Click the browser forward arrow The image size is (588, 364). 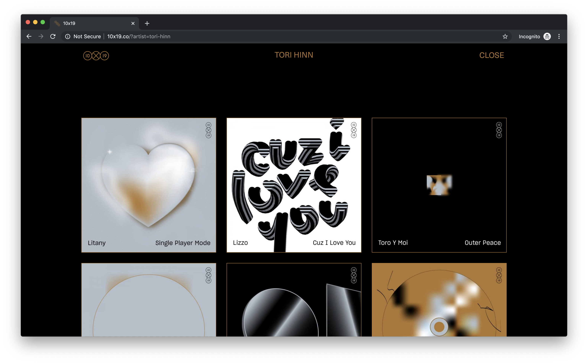tap(41, 36)
